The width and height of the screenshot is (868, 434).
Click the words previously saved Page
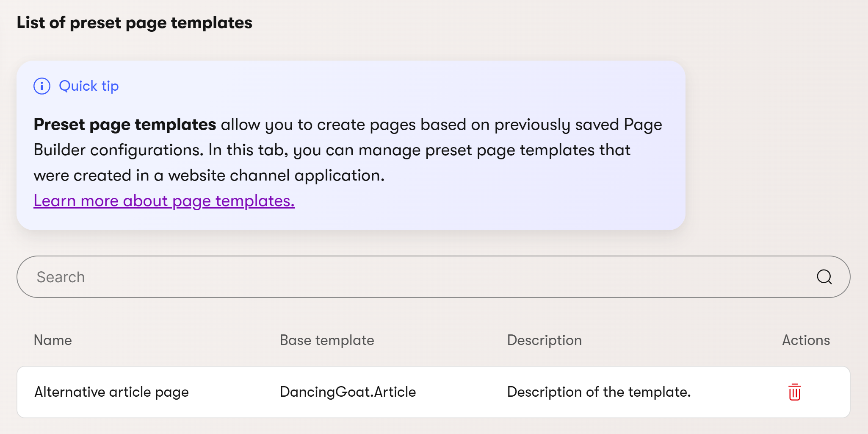click(x=578, y=125)
